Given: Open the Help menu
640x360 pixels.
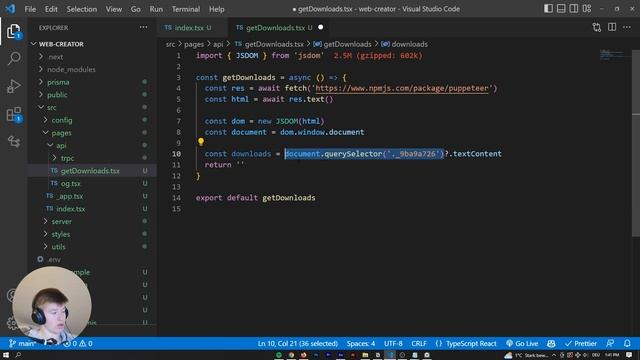Looking at the screenshot, I should click(x=217, y=9).
